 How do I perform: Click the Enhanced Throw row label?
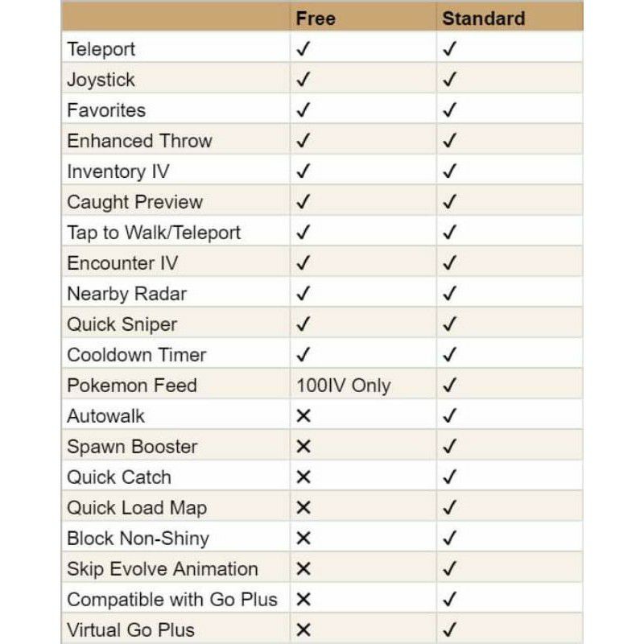(139, 141)
